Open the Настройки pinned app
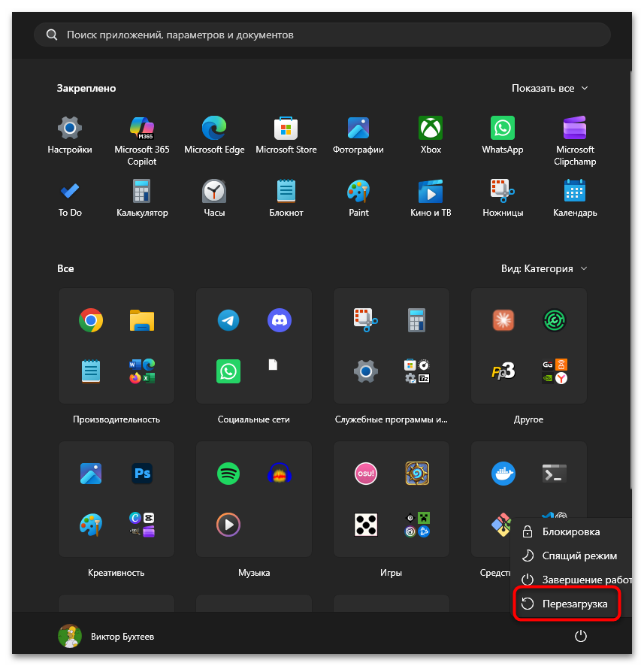The width and height of the screenshot is (644, 666). pos(70,135)
